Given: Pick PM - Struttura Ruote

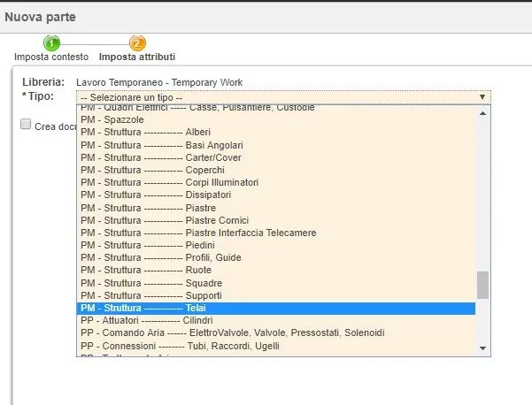Looking at the screenshot, I should click(x=276, y=270).
